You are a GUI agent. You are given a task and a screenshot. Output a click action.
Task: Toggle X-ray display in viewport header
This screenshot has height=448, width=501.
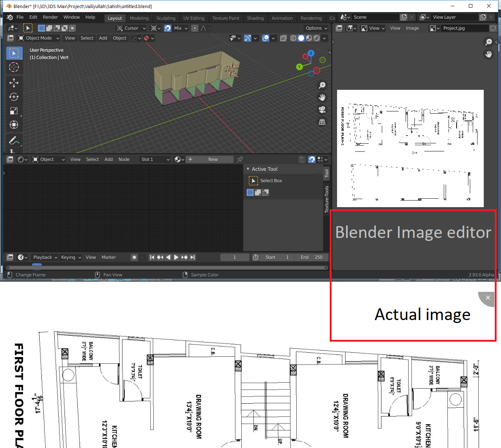point(284,38)
